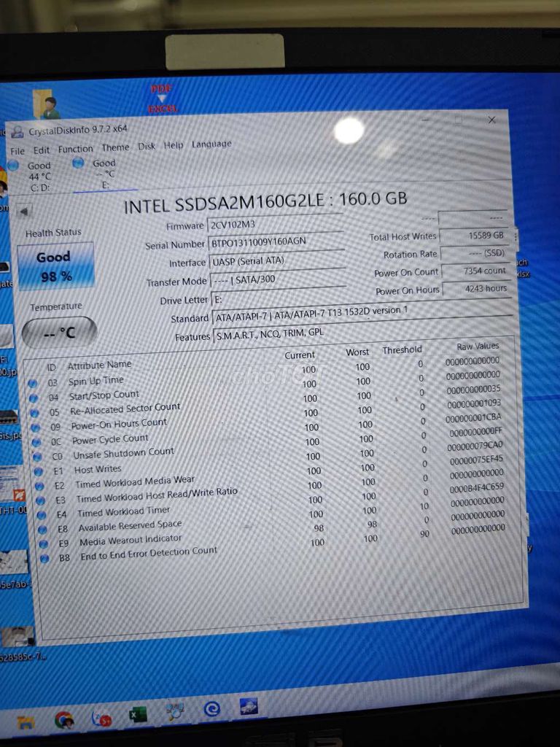Open the Disk menu
This screenshot has height=747, width=560.
[x=147, y=146]
